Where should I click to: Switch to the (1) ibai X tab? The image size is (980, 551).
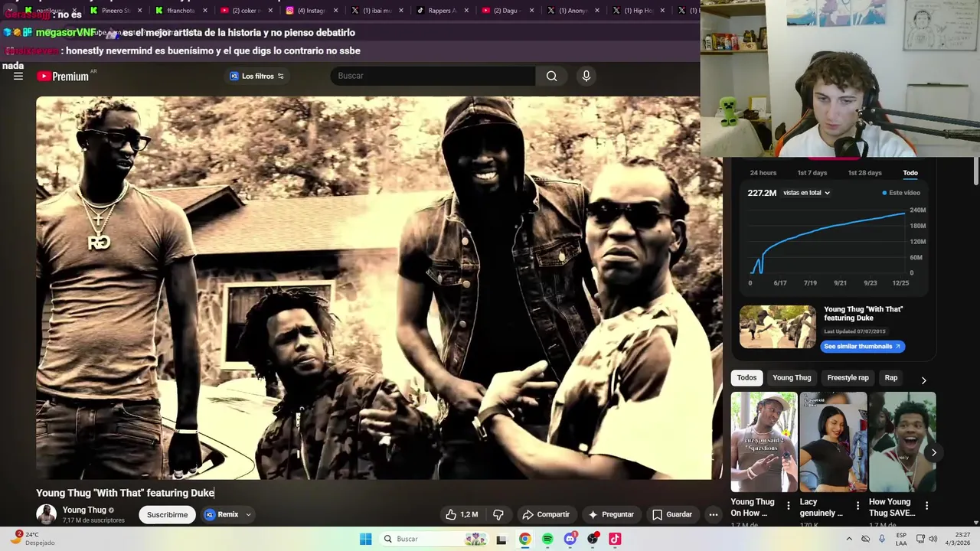[375, 11]
